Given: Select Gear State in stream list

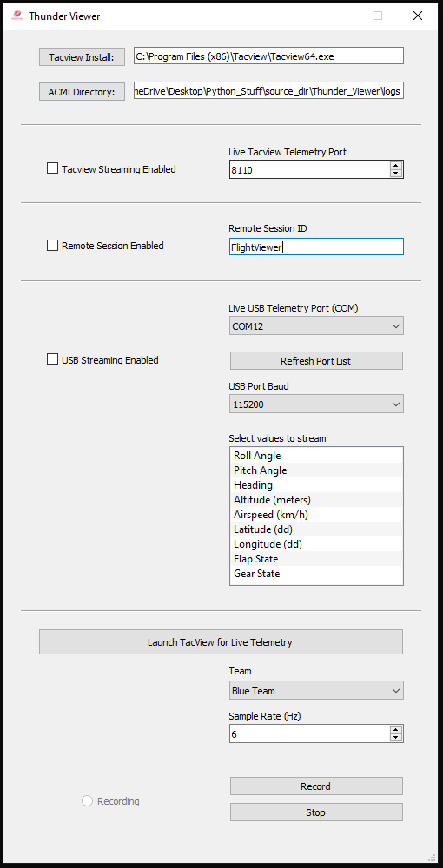Looking at the screenshot, I should (x=316, y=574).
